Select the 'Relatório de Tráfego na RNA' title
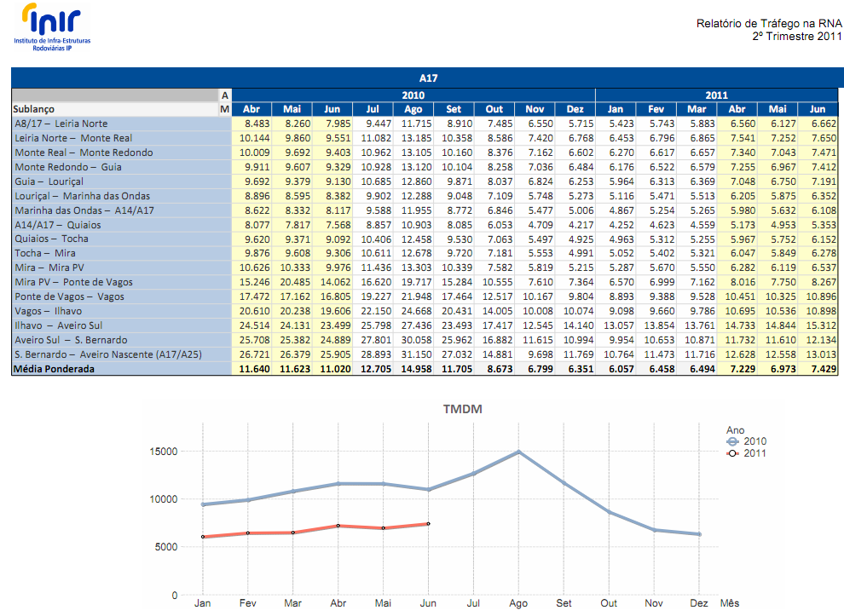 coord(769,23)
